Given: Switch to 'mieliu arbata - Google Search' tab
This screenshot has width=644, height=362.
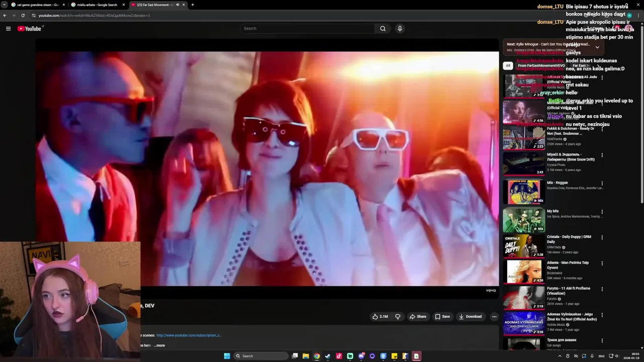Looking at the screenshot, I should pyautogui.click(x=98, y=5).
